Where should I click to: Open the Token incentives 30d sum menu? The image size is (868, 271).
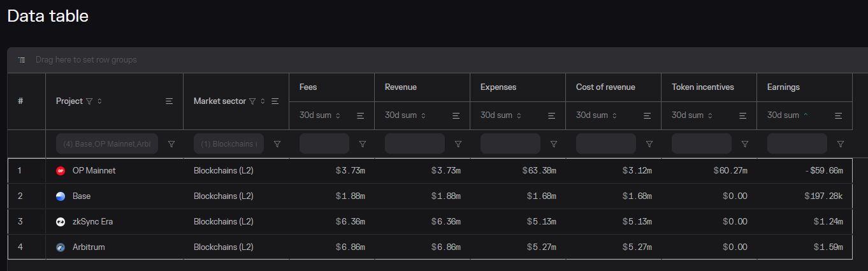[x=742, y=115]
